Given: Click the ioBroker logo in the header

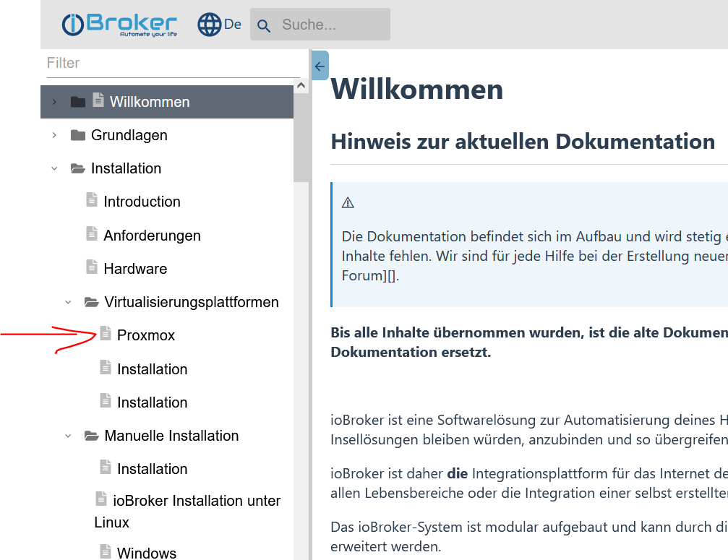Looking at the screenshot, I should [120, 25].
